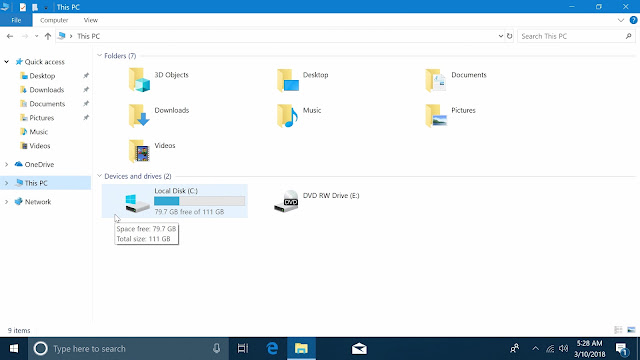Click the network tray icon
This screenshot has width=640, height=360.
pos(550,349)
